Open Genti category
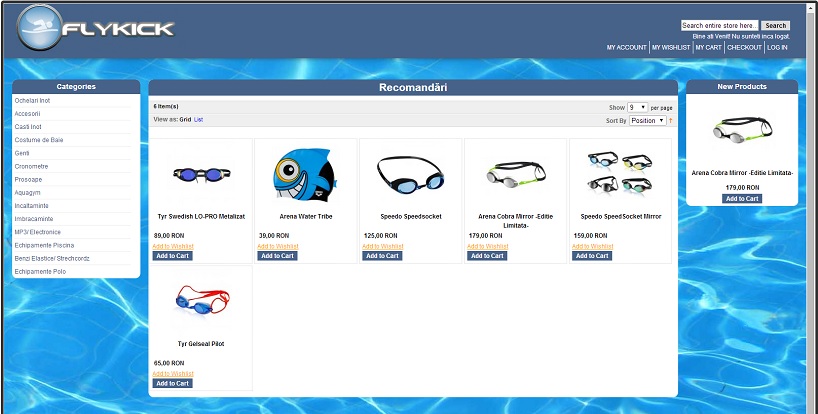This screenshot has width=818, height=414. click(x=22, y=153)
